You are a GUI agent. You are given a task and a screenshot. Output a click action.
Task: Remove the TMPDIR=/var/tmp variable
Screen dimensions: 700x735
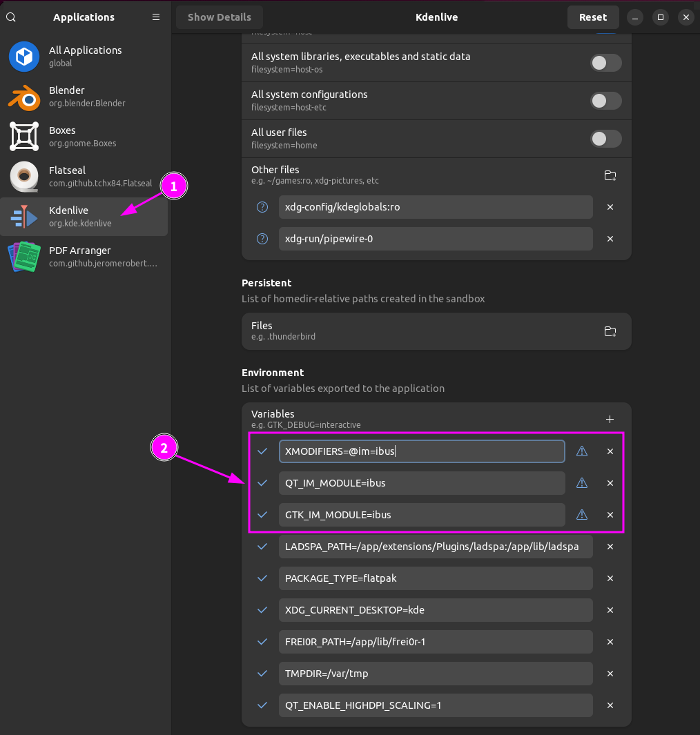tap(610, 674)
